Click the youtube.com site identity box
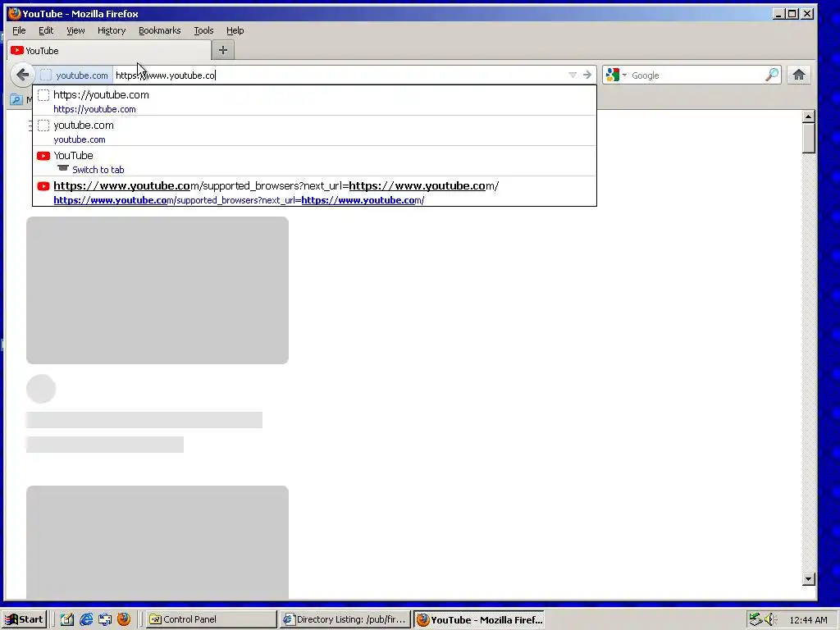Viewport: 840px width, 630px height. 73,75
